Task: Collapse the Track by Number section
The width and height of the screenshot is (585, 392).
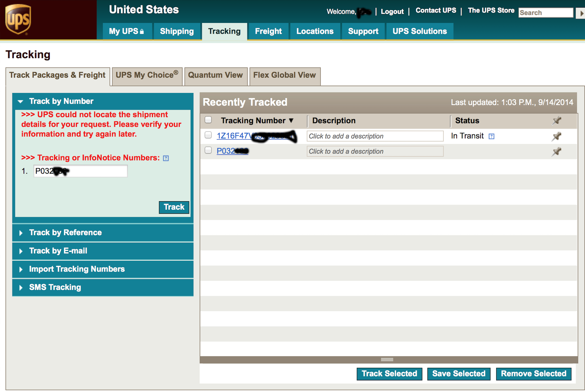Action: click(103, 101)
